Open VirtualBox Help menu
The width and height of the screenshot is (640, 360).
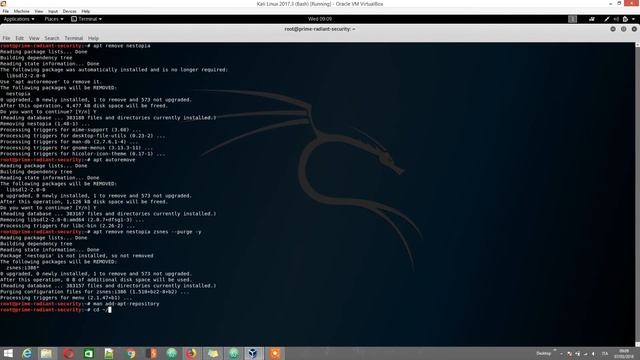click(x=86, y=11)
